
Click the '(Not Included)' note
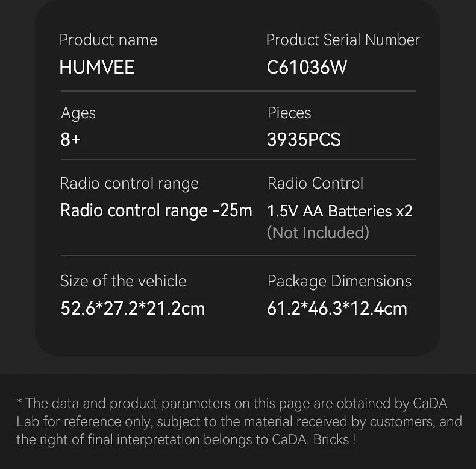coord(318,233)
